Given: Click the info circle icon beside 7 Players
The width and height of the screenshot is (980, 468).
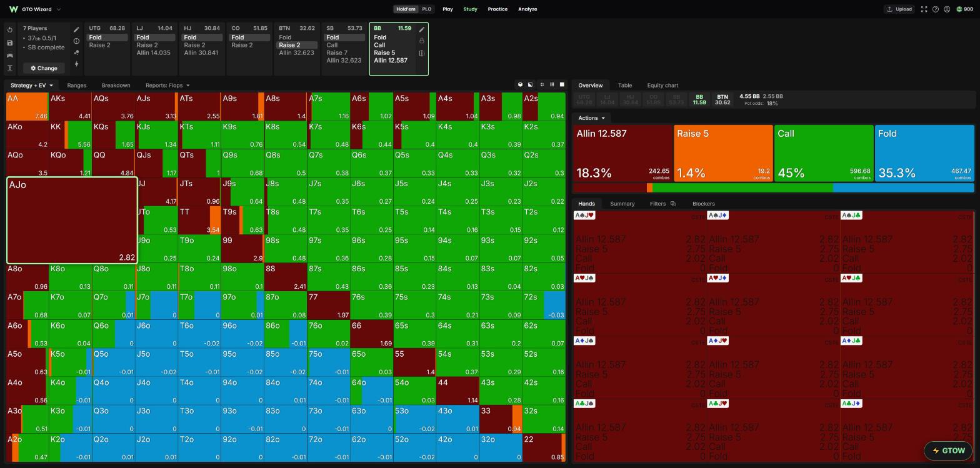Looking at the screenshot, I should (x=76, y=41).
